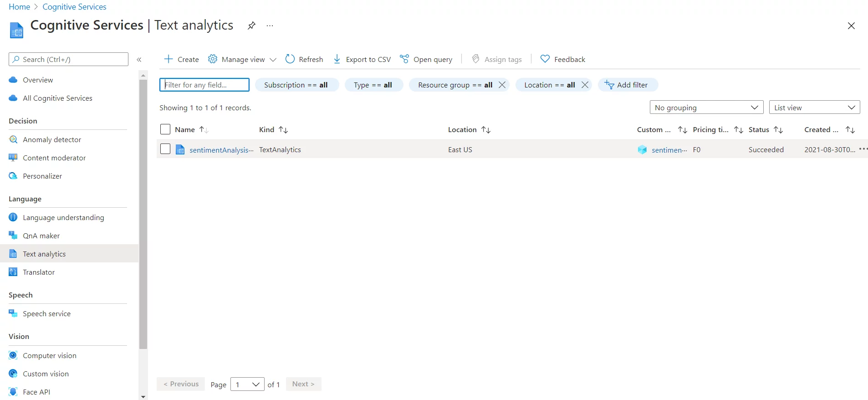This screenshot has width=868, height=400.
Task: Click the Language understanding icon
Action: point(13,217)
